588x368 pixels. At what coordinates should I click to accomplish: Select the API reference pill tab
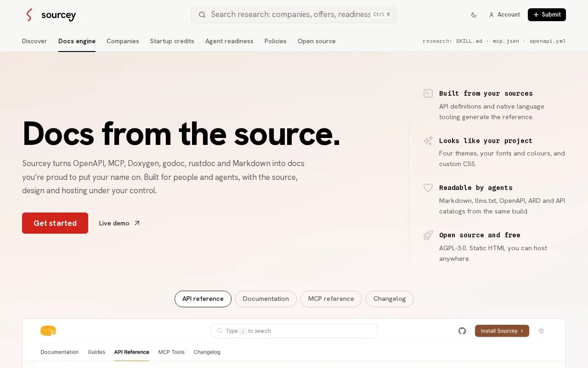[203, 299]
